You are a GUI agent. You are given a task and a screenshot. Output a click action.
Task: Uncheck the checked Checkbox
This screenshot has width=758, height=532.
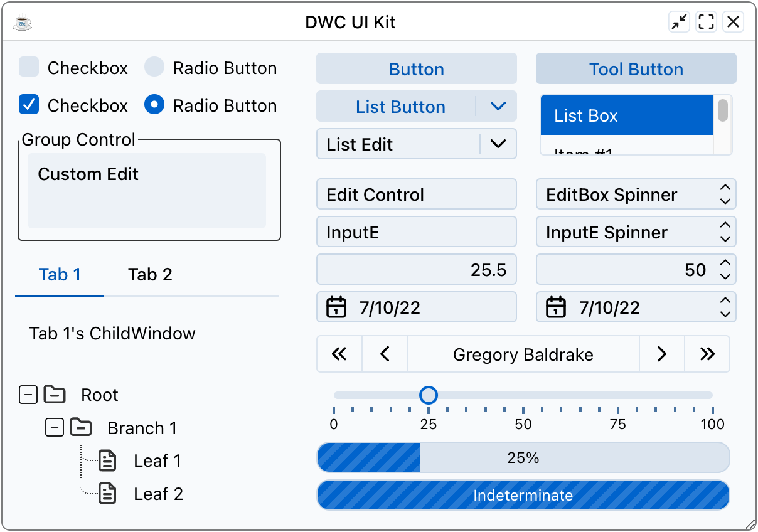[x=29, y=105]
